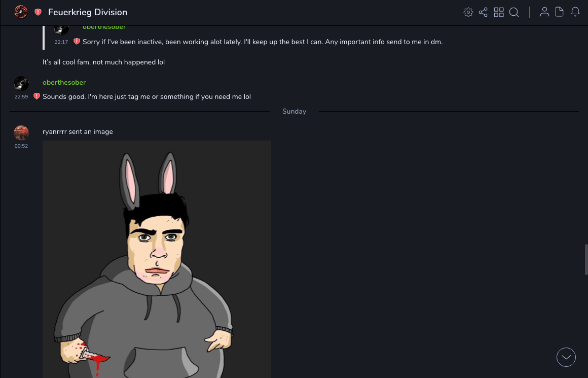588x378 pixels.
Task: Click the notifications bell icon
Action: point(575,12)
